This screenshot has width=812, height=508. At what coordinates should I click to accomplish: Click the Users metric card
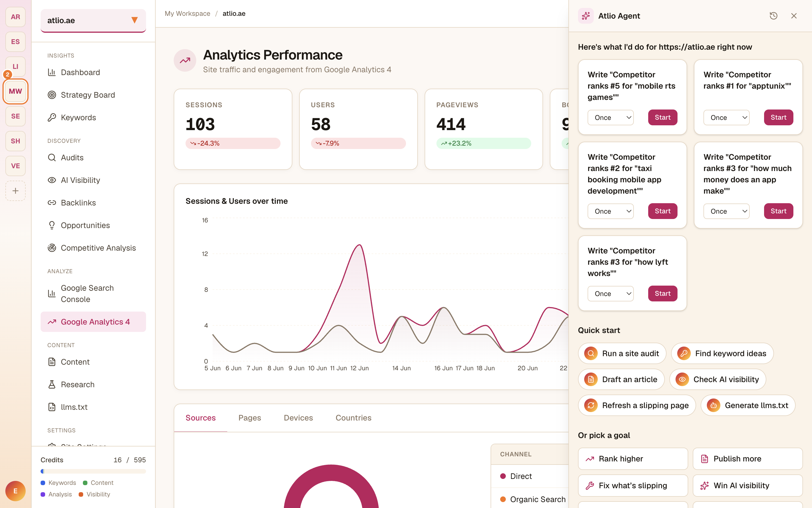[x=358, y=129]
